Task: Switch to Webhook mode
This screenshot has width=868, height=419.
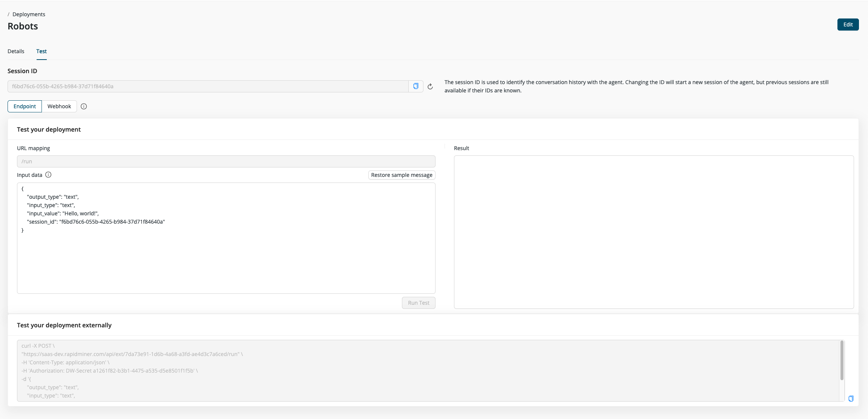Action: coord(59,106)
